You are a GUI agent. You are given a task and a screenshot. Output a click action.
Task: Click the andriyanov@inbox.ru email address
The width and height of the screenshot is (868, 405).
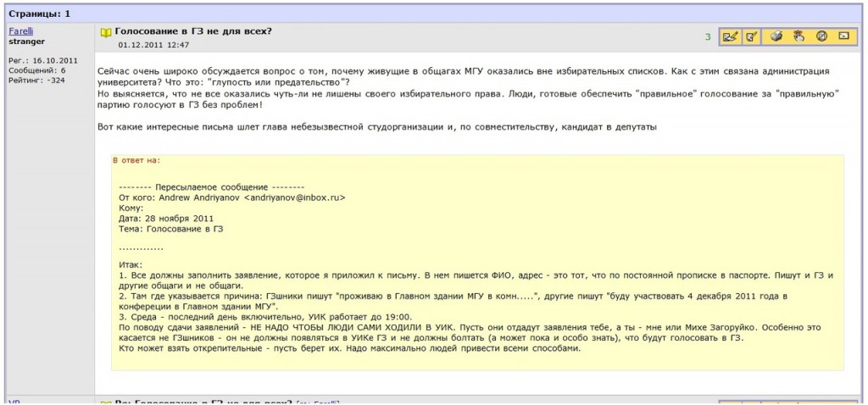[x=294, y=197]
